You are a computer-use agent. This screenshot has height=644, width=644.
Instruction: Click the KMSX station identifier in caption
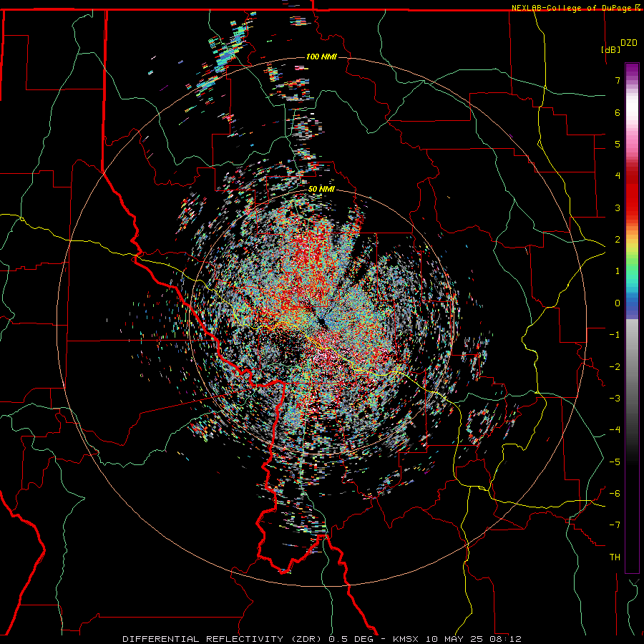tap(407, 639)
